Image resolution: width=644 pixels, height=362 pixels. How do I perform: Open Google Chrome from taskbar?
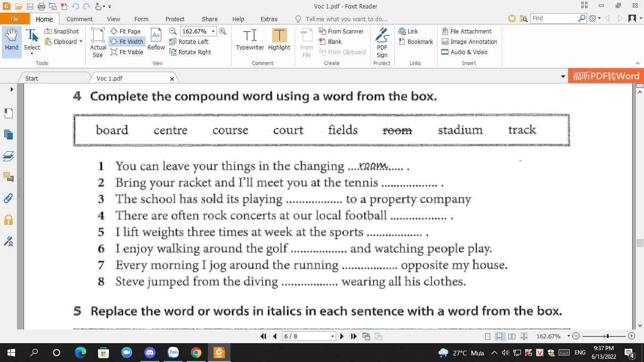196,352
